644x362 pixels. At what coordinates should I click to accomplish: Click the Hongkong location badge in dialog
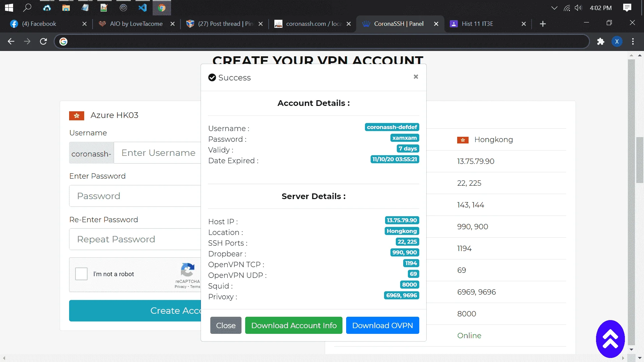(x=402, y=231)
